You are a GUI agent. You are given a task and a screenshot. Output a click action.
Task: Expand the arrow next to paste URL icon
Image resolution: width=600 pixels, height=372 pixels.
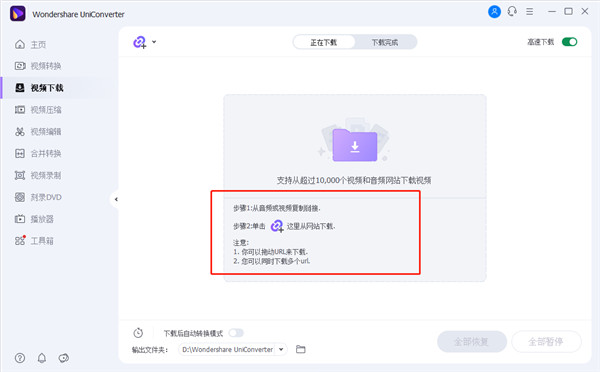(154, 42)
